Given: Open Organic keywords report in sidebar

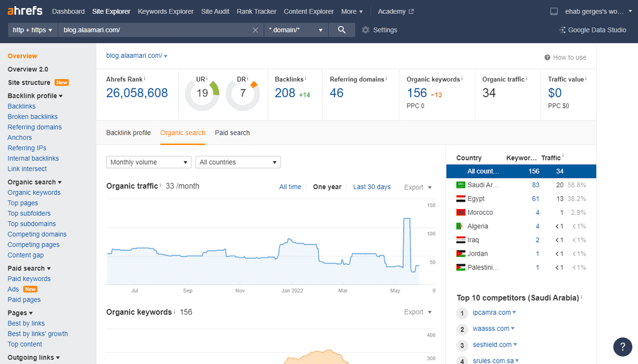Looking at the screenshot, I should coord(34,192).
